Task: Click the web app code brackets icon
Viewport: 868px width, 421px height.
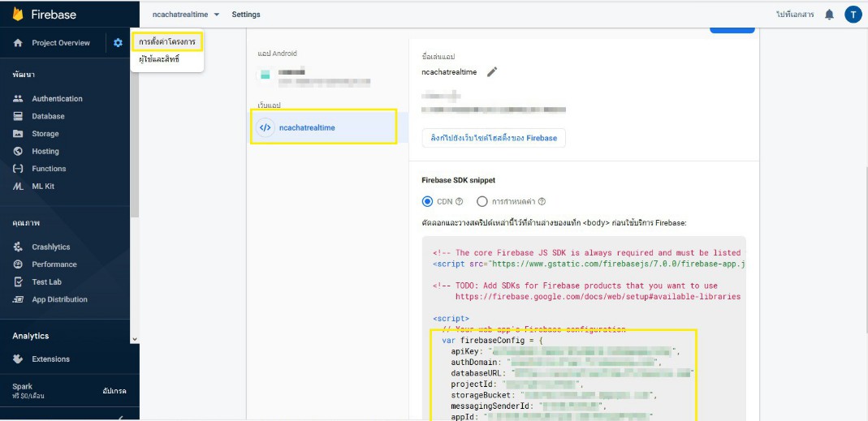Action: (266, 128)
